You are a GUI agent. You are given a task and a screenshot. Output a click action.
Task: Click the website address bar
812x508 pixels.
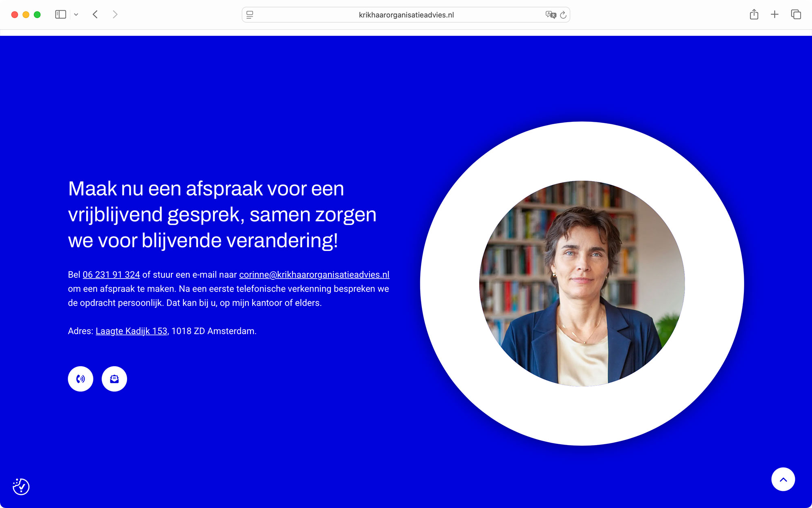(406, 15)
